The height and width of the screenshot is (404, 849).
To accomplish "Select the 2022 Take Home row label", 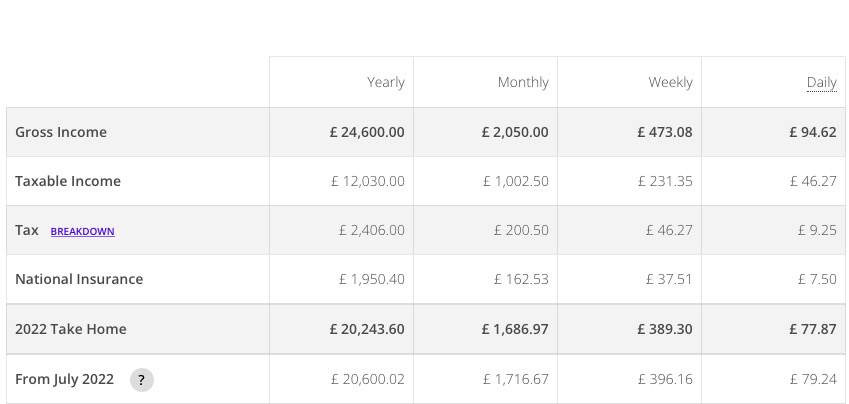I will [x=70, y=329].
